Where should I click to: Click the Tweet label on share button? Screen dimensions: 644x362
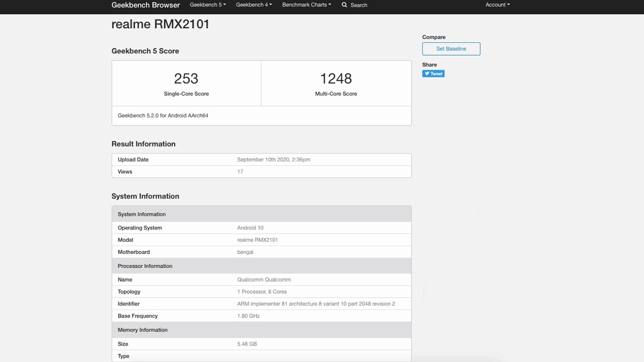point(436,74)
